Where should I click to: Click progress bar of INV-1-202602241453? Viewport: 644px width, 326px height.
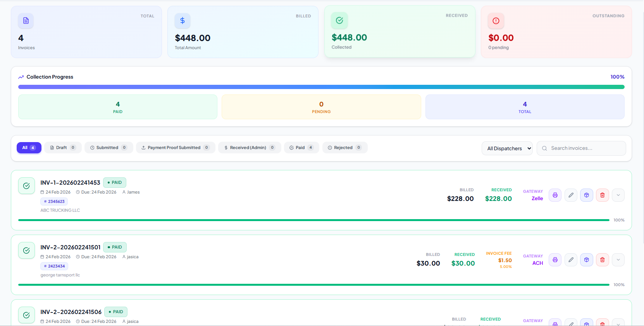pos(314,220)
